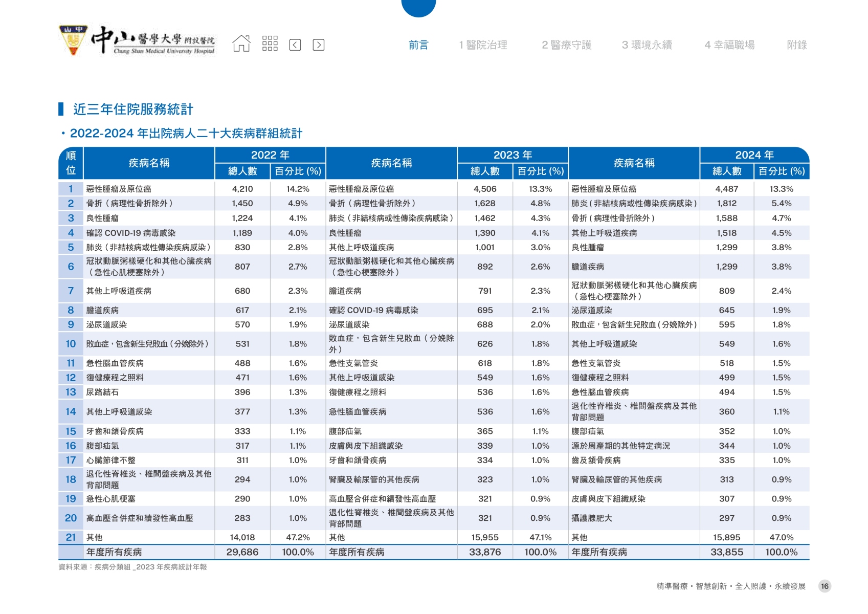868x614 pixels.
Task: Click the page number 16 badge
Action: 825,586
